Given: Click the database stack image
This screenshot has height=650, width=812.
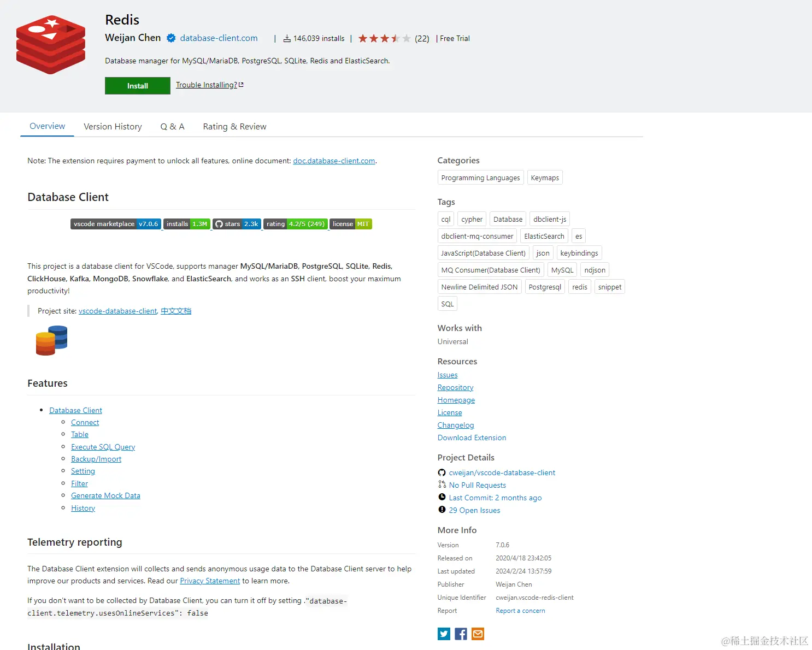Looking at the screenshot, I should click(x=51, y=340).
